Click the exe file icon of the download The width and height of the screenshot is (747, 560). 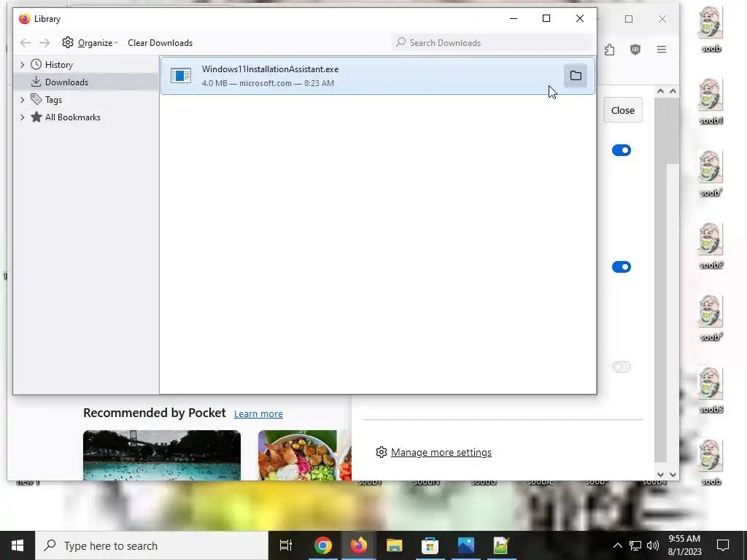[x=181, y=76]
